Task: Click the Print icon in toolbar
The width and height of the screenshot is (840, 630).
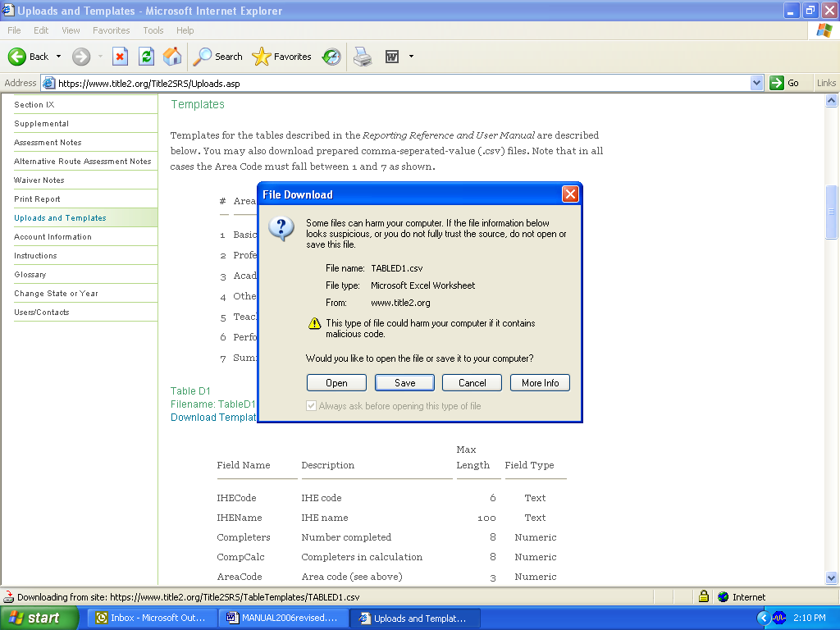Action: [362, 57]
